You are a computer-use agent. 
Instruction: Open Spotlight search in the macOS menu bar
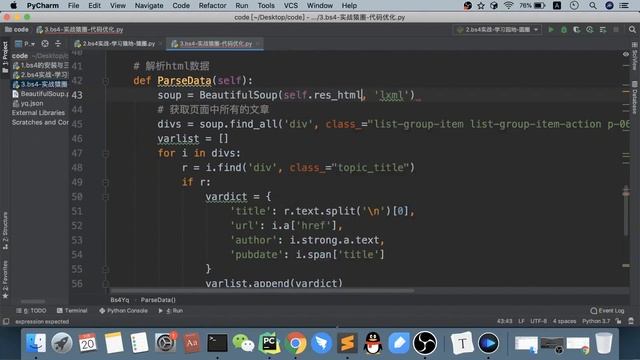[x=593, y=5]
